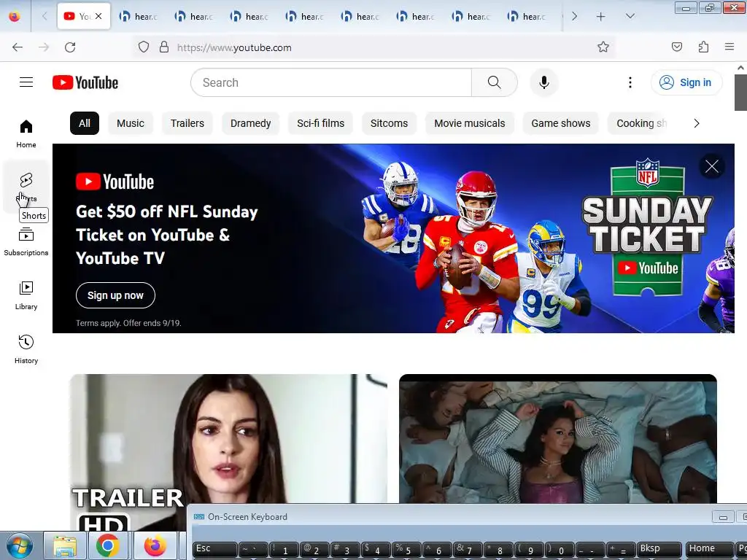
Task: Close the YouTube browser tab
Action: (x=98, y=16)
